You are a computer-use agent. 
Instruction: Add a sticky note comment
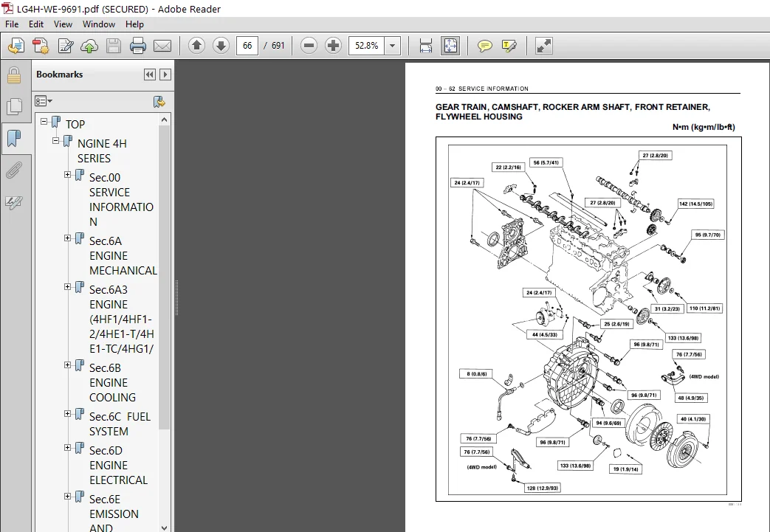click(x=485, y=46)
